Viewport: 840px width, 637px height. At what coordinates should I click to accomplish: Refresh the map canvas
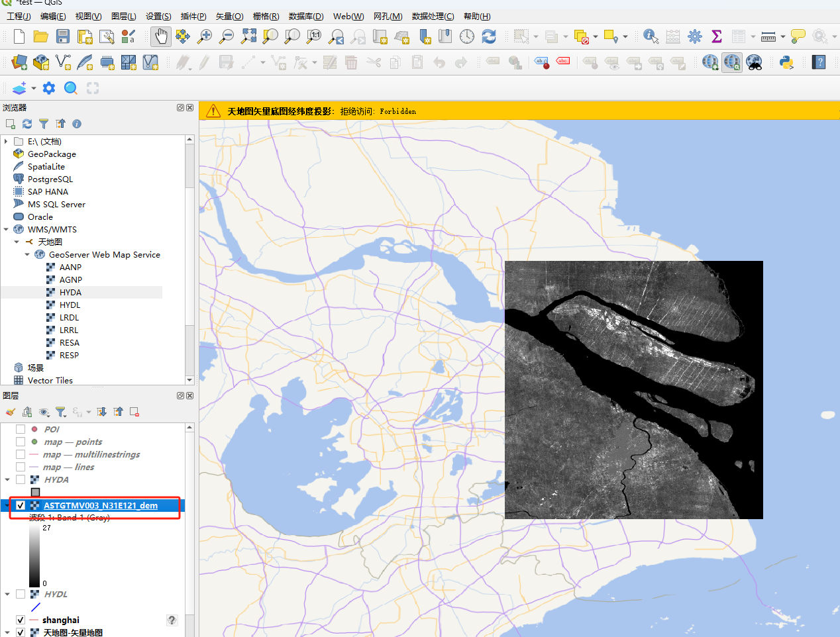click(x=489, y=36)
